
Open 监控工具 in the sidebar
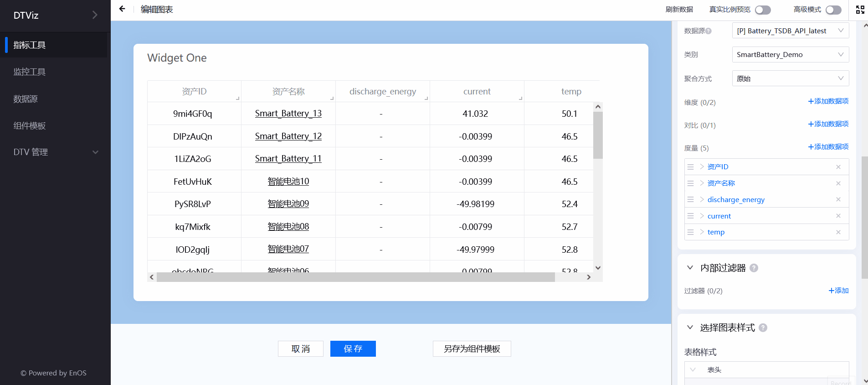tap(30, 72)
